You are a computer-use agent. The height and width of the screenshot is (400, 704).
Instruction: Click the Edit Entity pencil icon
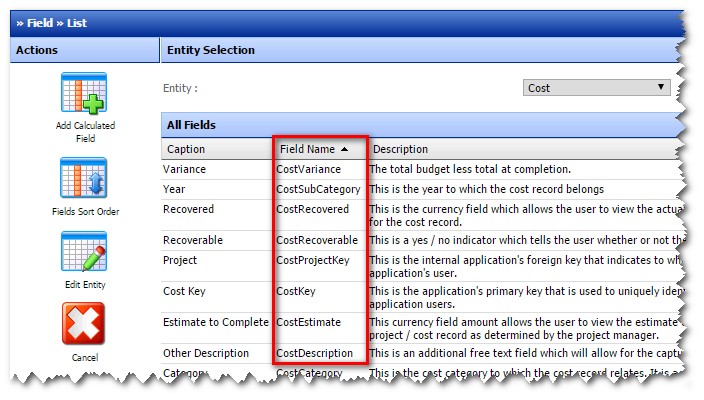click(x=84, y=251)
